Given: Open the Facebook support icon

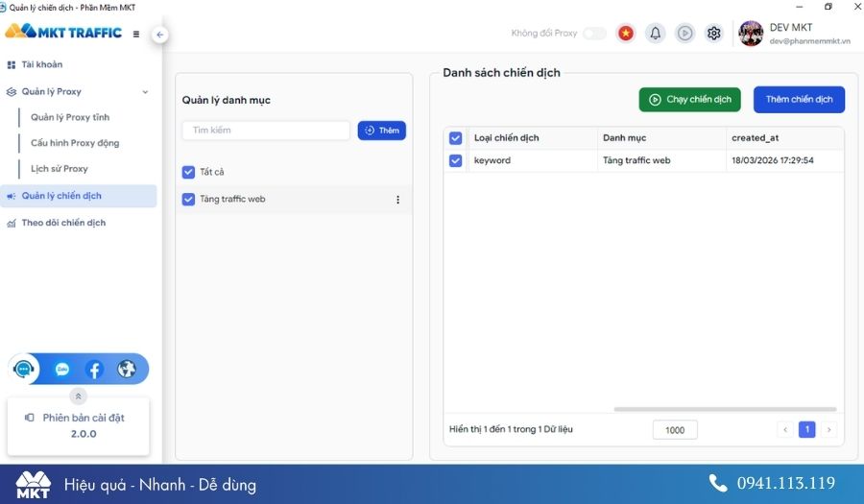Looking at the screenshot, I should tap(94, 369).
